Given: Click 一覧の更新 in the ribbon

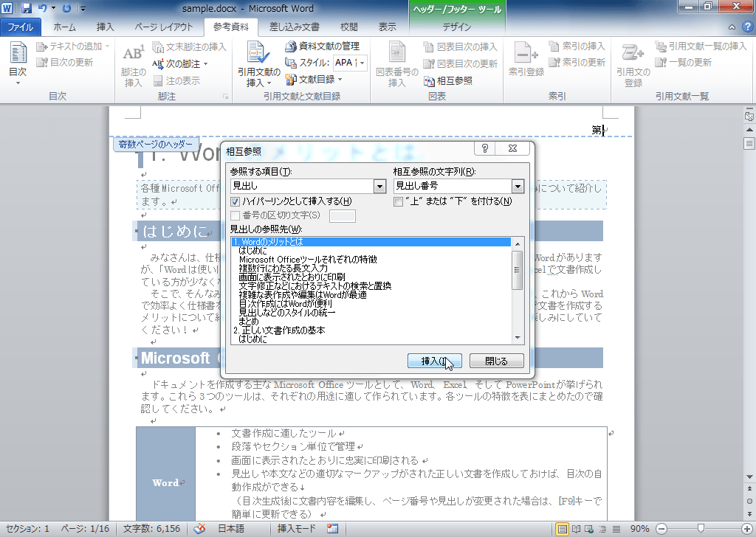Looking at the screenshot, I should coord(683,62).
